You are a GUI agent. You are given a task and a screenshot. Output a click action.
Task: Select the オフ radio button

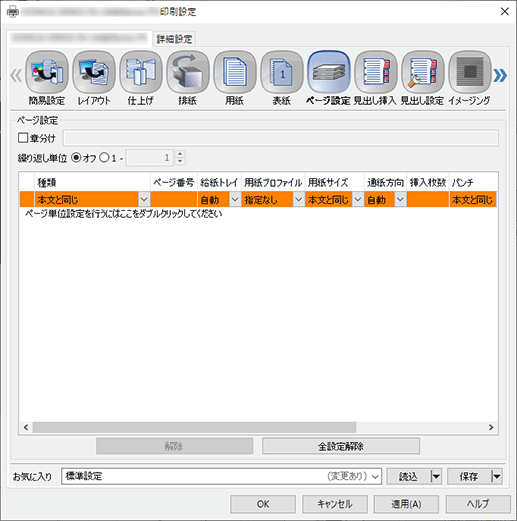(76, 158)
